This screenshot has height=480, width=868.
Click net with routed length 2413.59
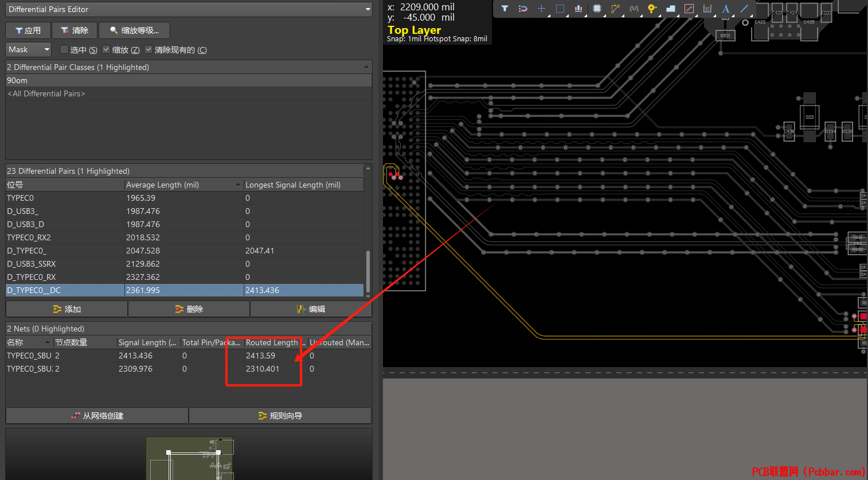pos(189,356)
